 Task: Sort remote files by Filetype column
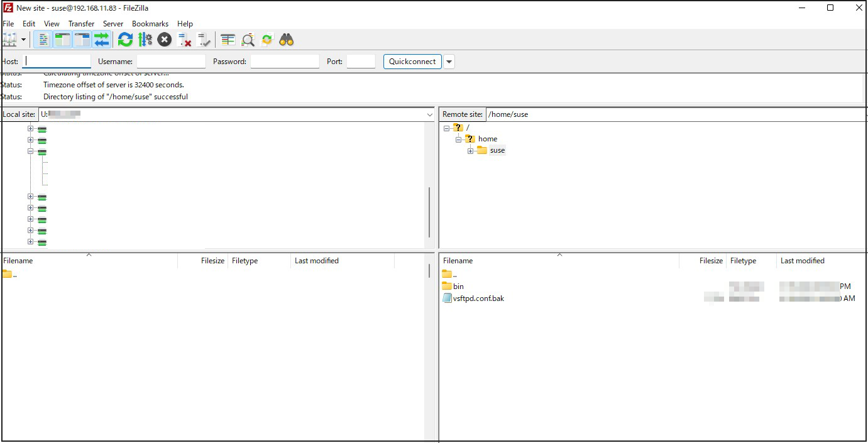751,261
